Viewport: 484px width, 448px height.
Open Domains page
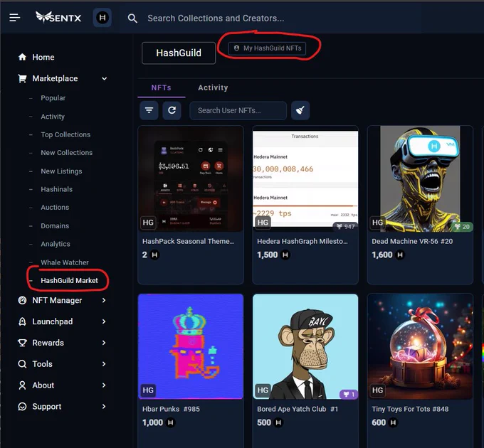(55, 225)
